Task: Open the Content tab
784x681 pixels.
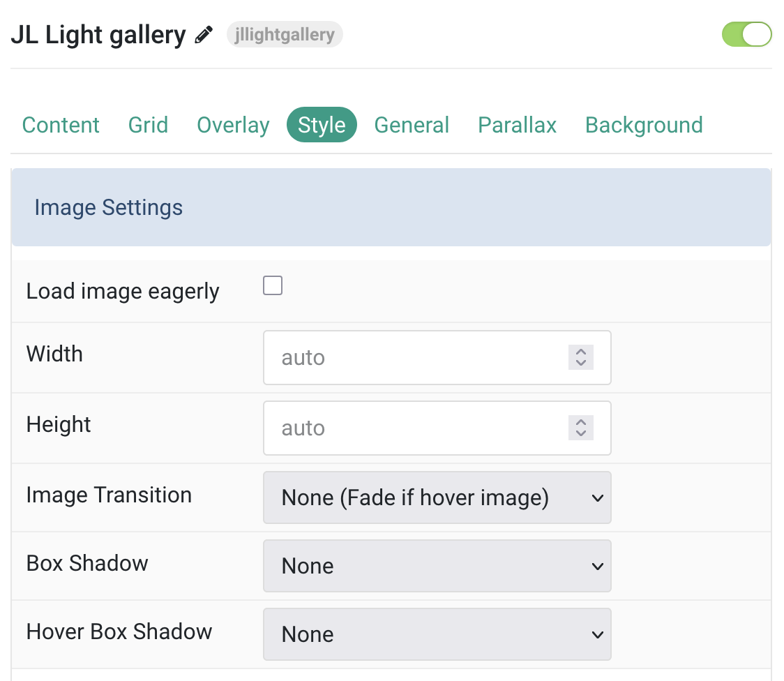Action: point(61,125)
